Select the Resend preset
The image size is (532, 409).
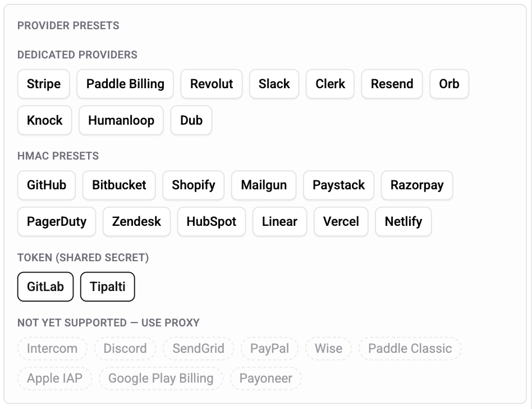(x=392, y=84)
